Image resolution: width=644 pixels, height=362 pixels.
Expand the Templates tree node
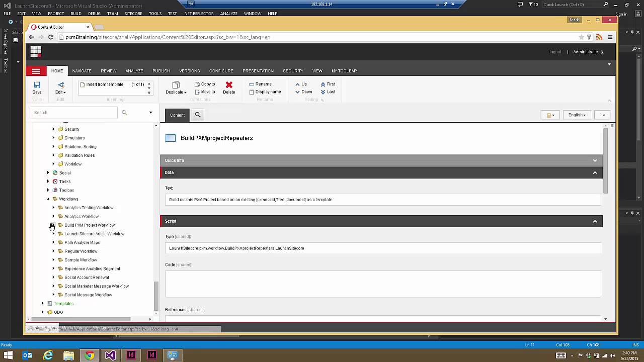tap(43, 303)
